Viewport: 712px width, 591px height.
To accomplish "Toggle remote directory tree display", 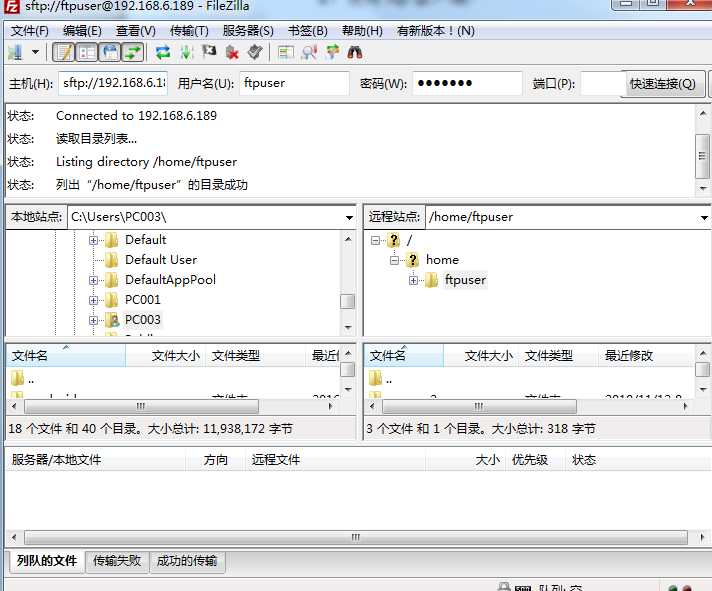I will (110, 52).
